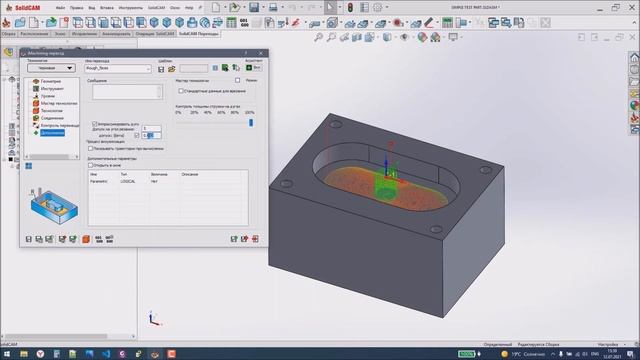Viewport: 640px width, 360px height.
Task: Click the load template folder icon
Action: (171, 69)
